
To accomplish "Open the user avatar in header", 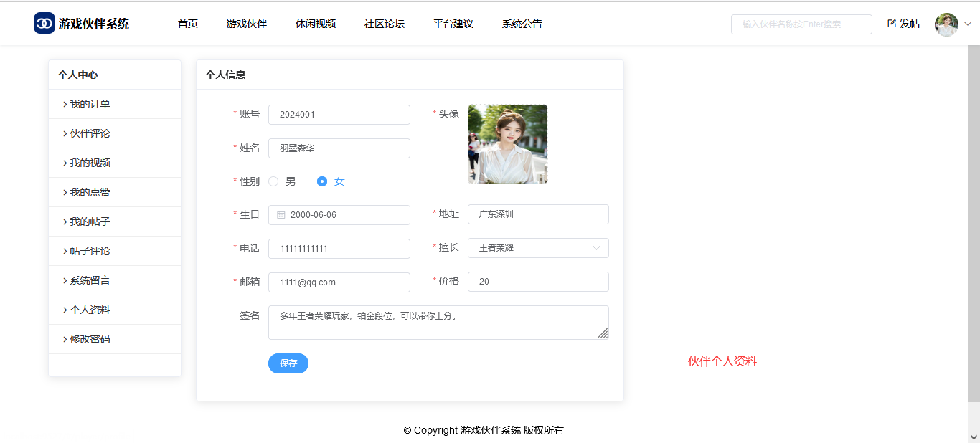I will pos(946,24).
